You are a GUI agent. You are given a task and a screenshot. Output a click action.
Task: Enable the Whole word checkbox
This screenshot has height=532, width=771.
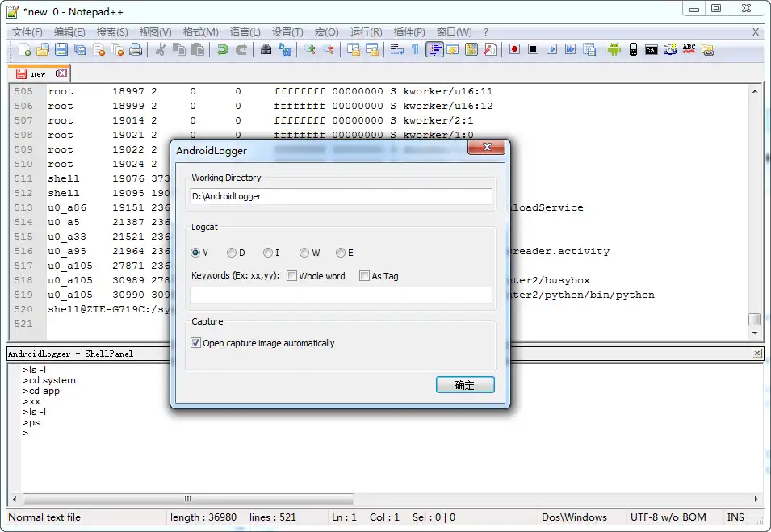coord(291,276)
